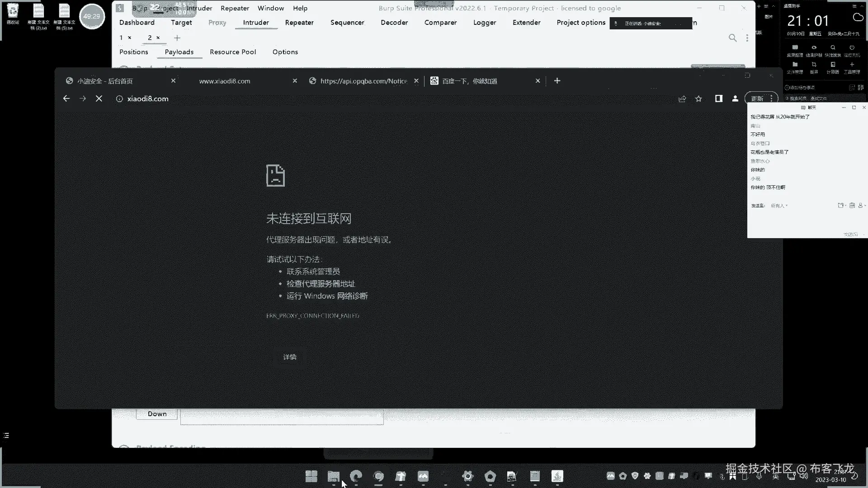
Task: Expand the 所有人 recipient dropdown
Action: (x=779, y=206)
